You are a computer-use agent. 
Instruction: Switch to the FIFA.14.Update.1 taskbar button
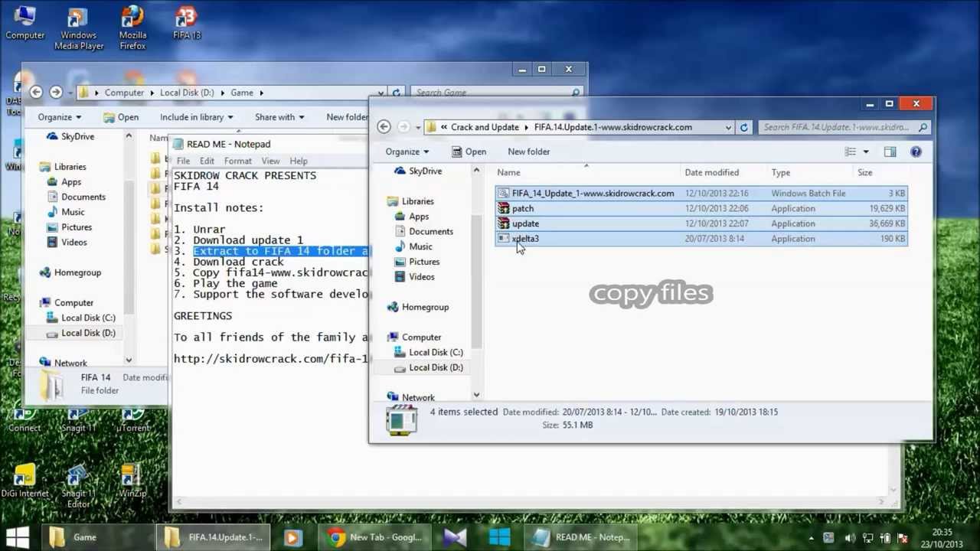(214, 537)
